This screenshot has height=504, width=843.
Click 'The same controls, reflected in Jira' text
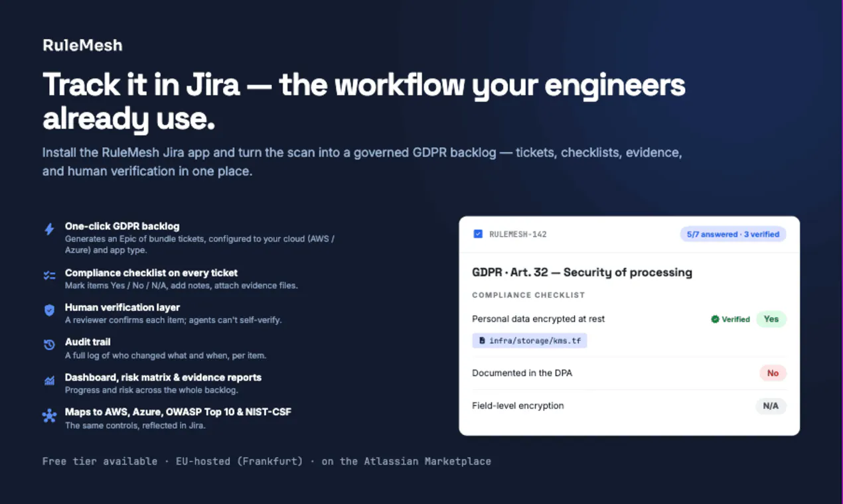point(135,426)
